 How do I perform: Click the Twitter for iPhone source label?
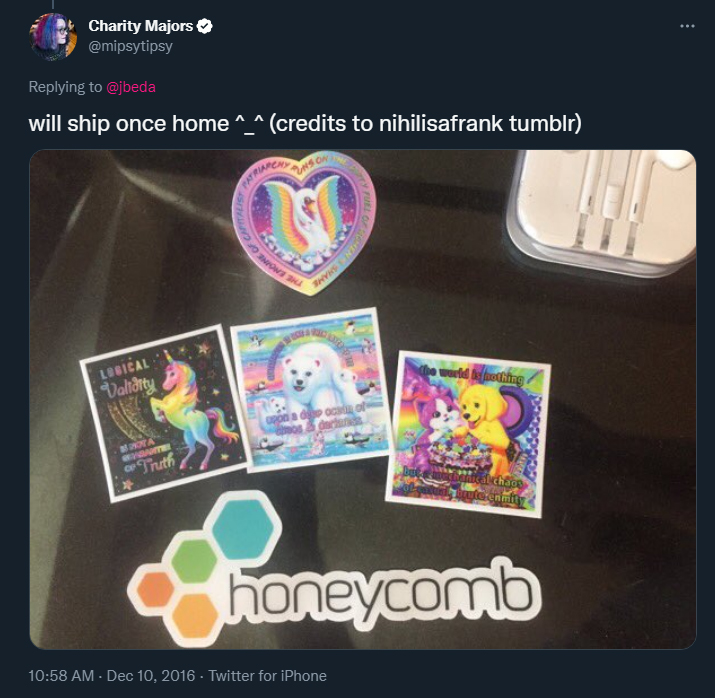coord(268,676)
